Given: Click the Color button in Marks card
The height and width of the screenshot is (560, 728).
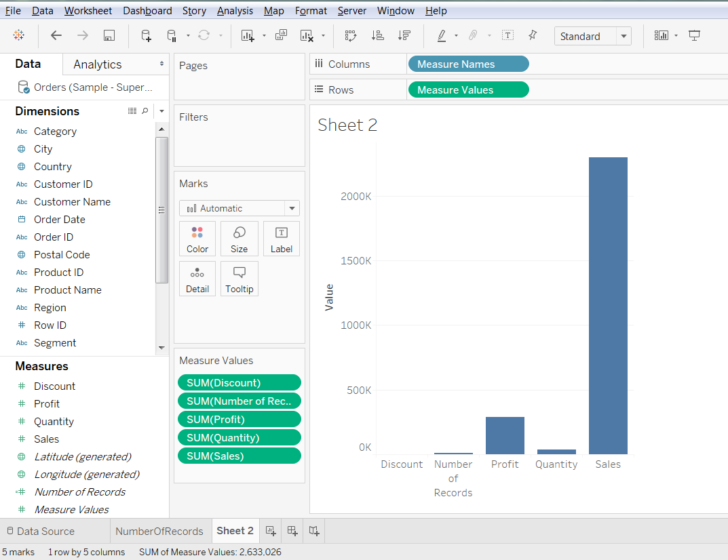Looking at the screenshot, I should click(197, 239).
